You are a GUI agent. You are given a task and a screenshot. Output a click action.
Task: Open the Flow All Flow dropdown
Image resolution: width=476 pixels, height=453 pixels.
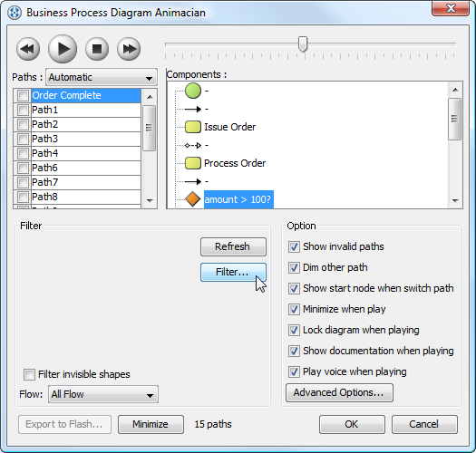103,394
